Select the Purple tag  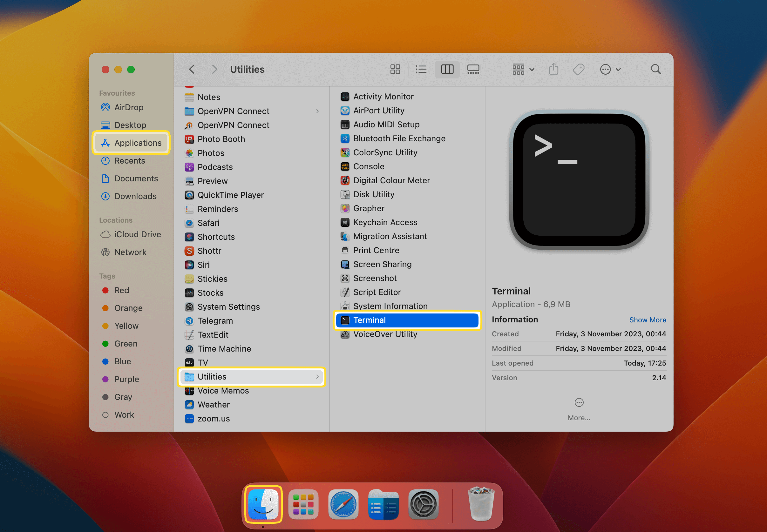point(126,379)
